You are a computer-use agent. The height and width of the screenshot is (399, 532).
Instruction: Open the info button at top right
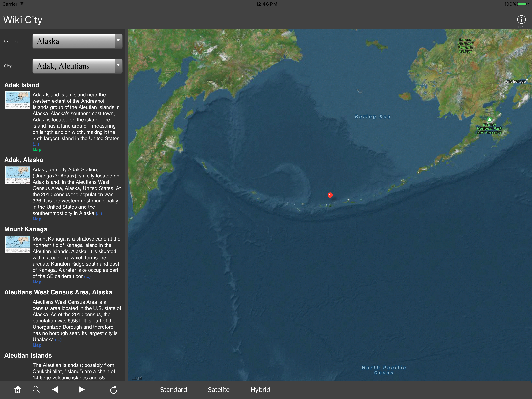point(521,19)
